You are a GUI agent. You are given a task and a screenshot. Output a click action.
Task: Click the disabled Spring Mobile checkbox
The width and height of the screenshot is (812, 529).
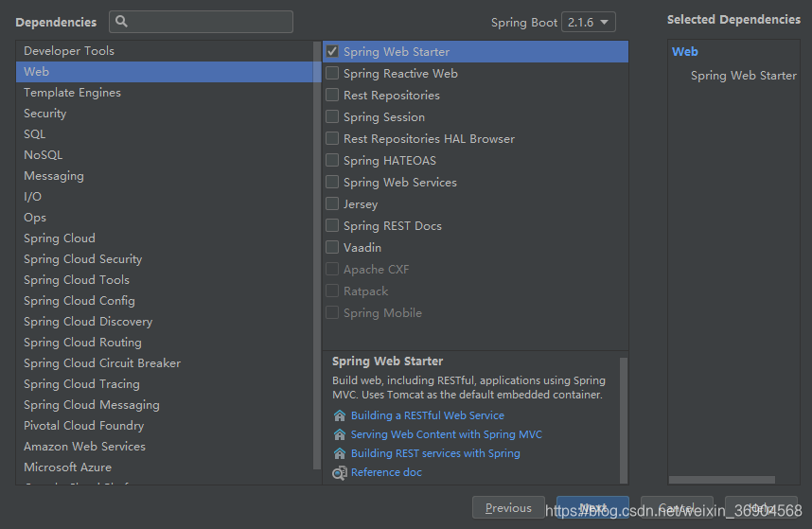332,312
